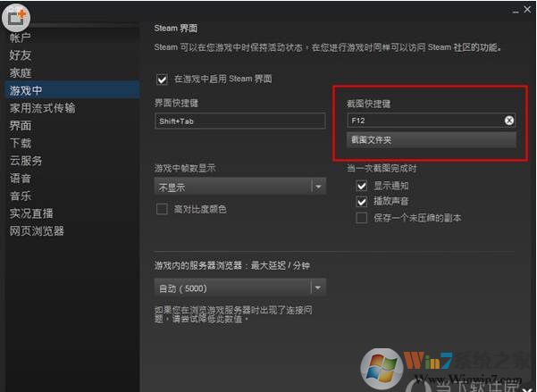Open 网页浏览器 settings category
This screenshot has height=392, width=537.
(37, 230)
